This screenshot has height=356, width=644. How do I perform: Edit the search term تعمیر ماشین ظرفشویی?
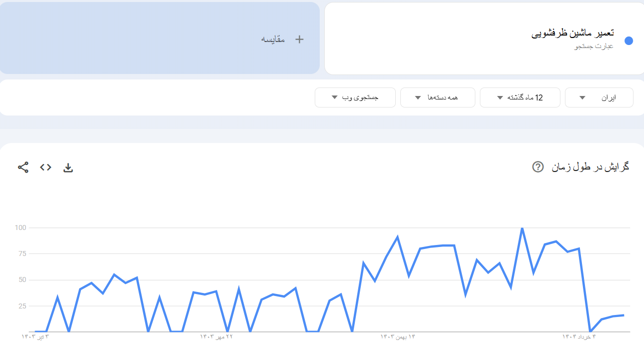[x=572, y=34]
